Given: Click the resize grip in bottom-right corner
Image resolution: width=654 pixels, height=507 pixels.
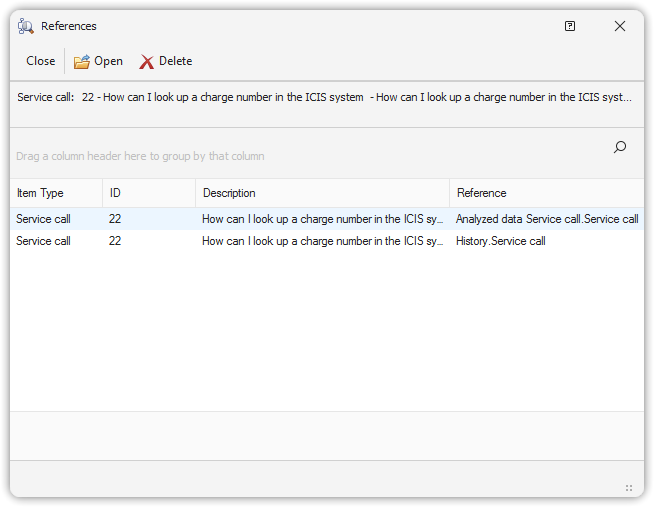Looking at the screenshot, I should (x=629, y=488).
